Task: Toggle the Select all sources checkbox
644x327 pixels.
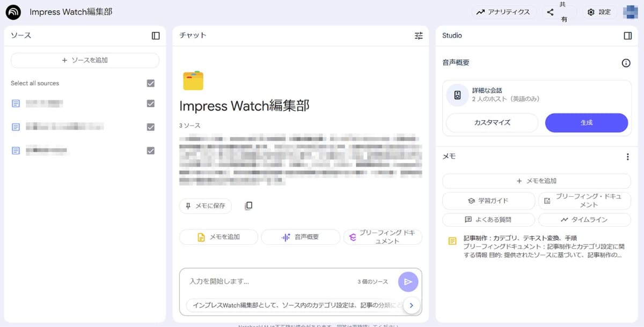Action: pos(150,83)
